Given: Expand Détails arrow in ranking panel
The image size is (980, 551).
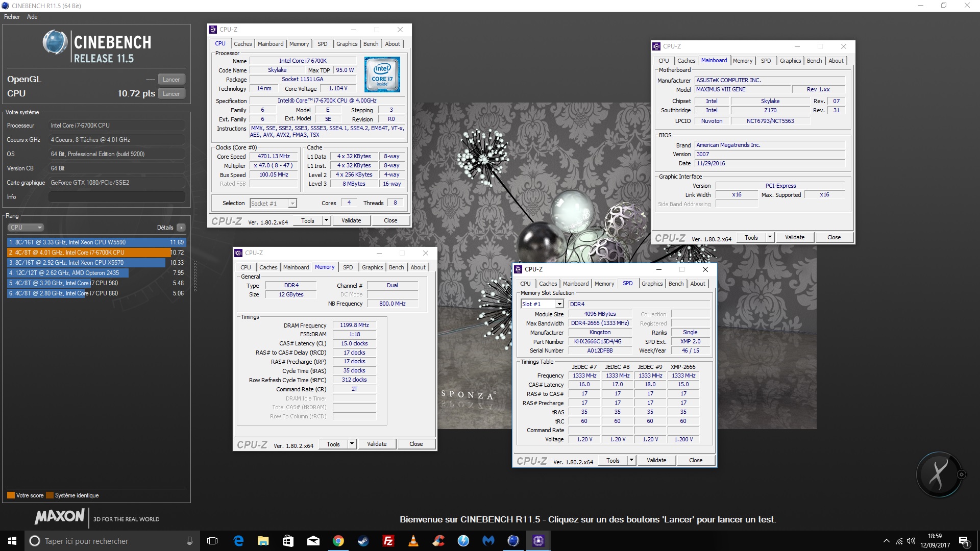Looking at the screenshot, I should [181, 228].
